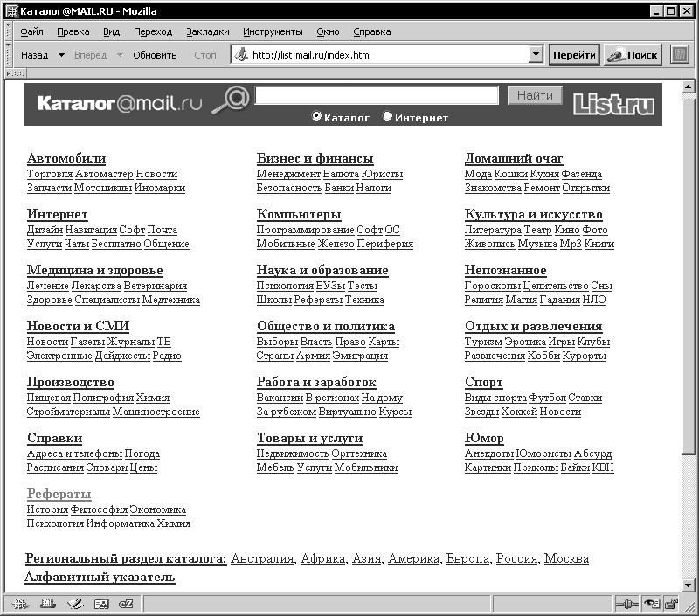
Task: Open the Composer component icon
Action: pyautogui.click(x=75, y=604)
